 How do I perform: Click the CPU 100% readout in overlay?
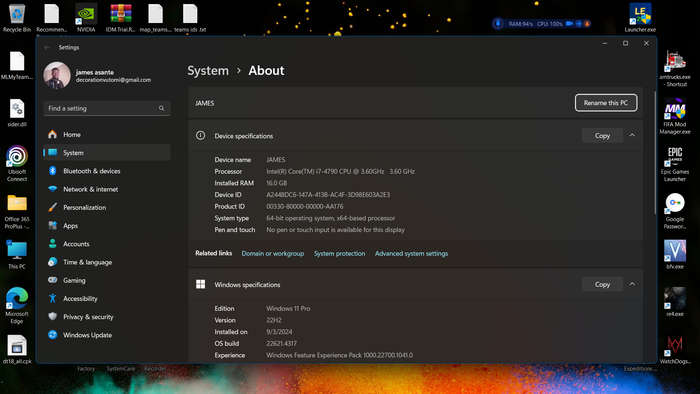[550, 24]
